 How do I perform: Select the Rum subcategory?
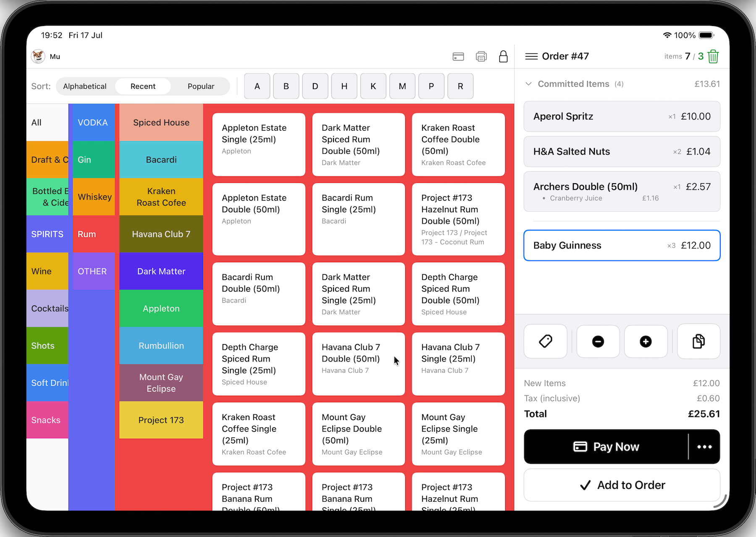point(94,234)
